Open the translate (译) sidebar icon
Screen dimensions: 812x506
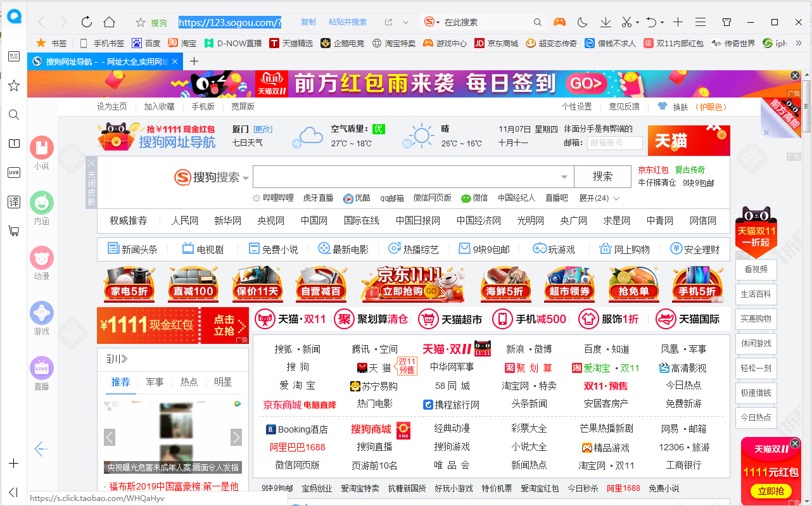(13, 201)
